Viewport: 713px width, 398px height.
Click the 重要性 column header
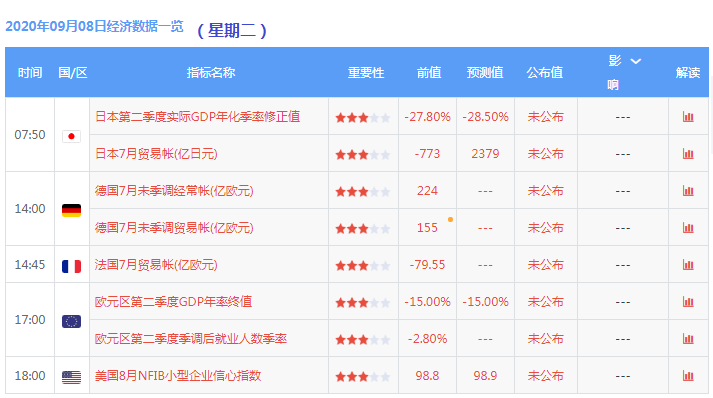(x=366, y=73)
